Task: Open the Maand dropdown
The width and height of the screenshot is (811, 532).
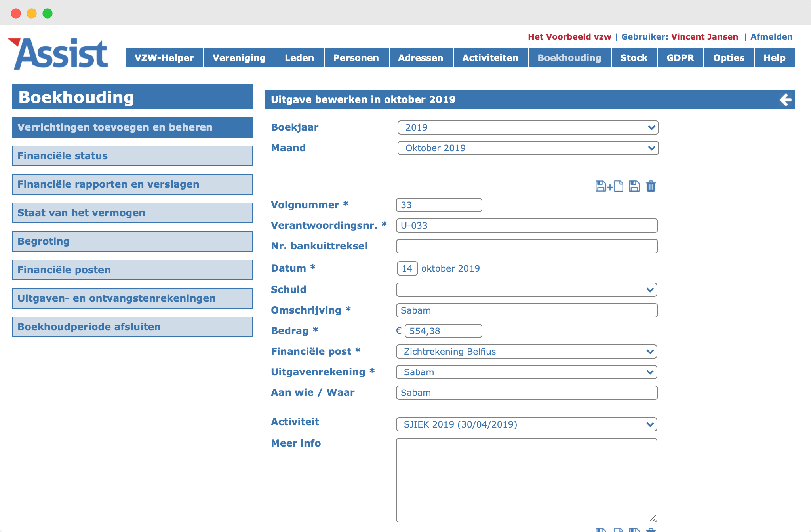Action: [x=528, y=148]
